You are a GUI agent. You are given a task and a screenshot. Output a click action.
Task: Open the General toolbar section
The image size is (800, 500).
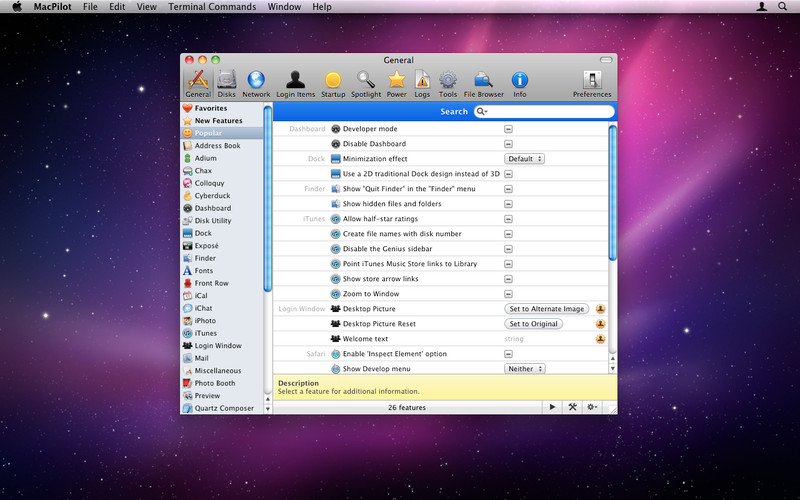pos(198,84)
